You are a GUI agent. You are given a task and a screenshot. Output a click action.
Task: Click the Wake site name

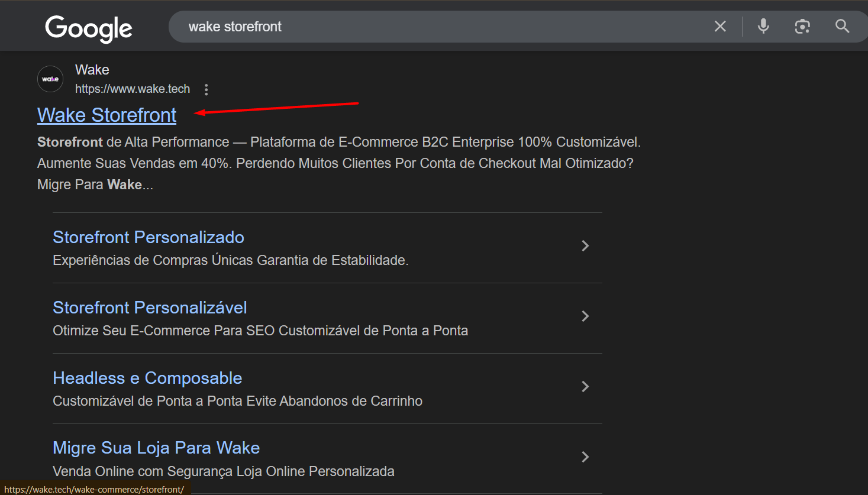point(92,70)
